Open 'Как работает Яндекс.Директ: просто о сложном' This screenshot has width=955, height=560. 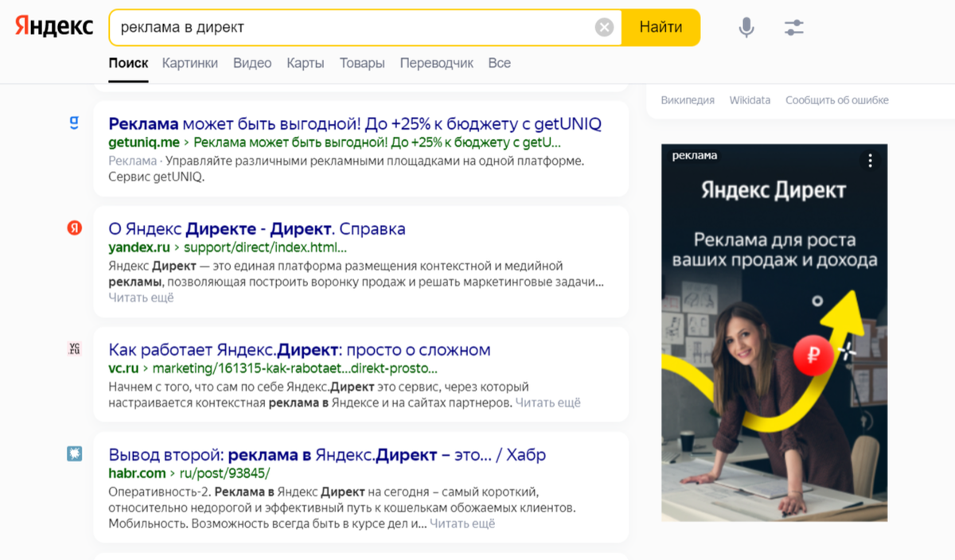(x=299, y=350)
